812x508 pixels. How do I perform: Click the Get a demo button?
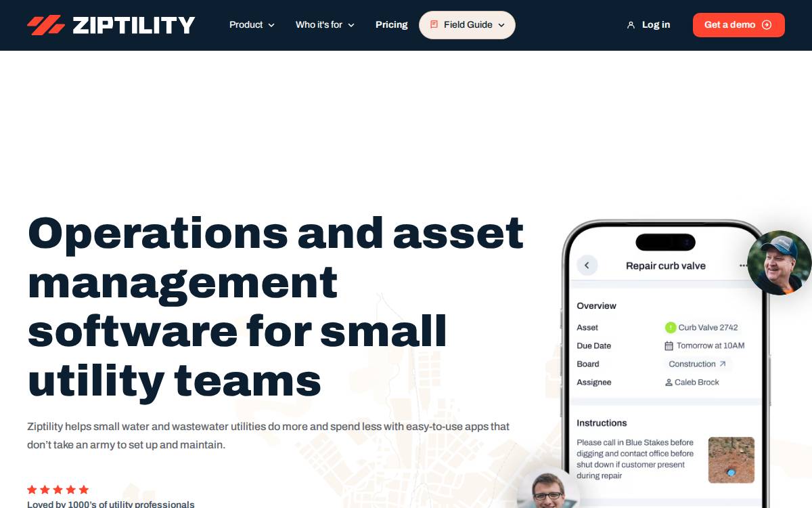tap(738, 25)
